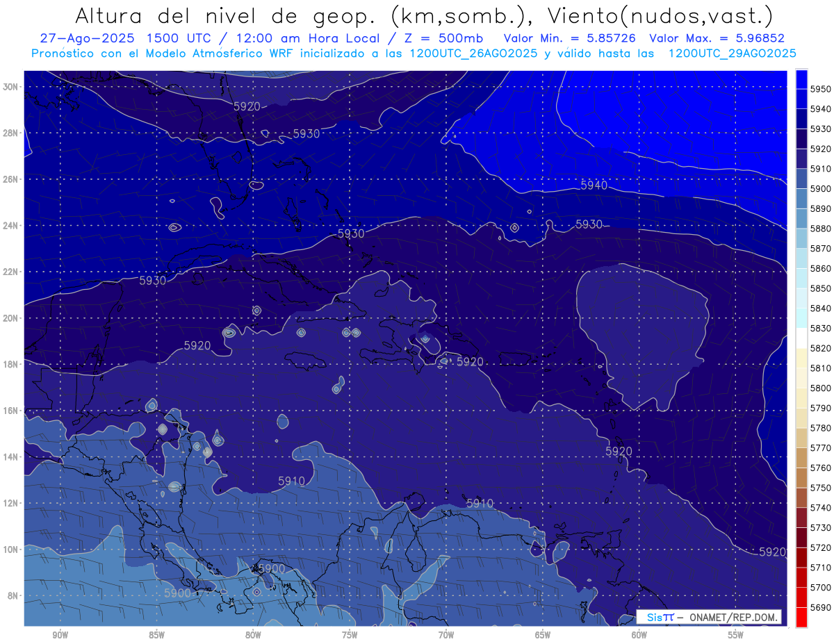Click the '1200UTC_29AGO2025' valid-until time
Image resolution: width=834 pixels, height=644 pixels.
tap(733, 53)
